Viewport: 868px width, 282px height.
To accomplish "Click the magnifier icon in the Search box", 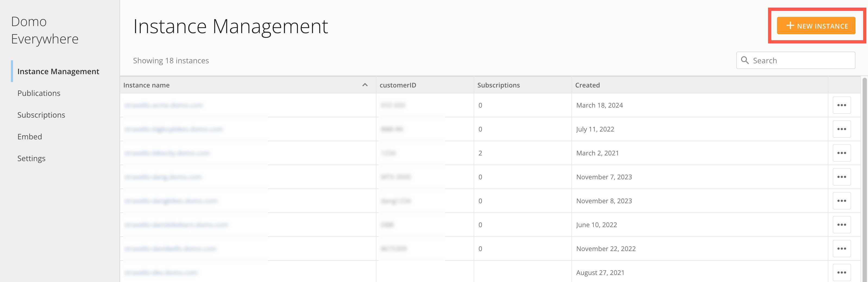I will click(745, 60).
